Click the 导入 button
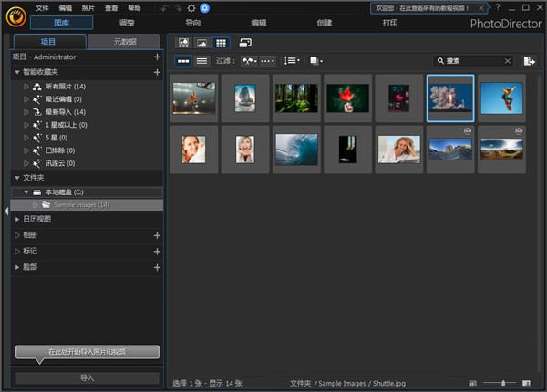Viewport: 547px width, 392px height. 87,377
